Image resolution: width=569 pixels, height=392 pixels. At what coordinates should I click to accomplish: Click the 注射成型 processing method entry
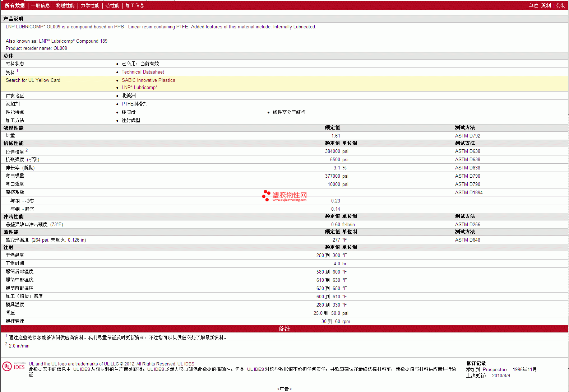point(131,120)
